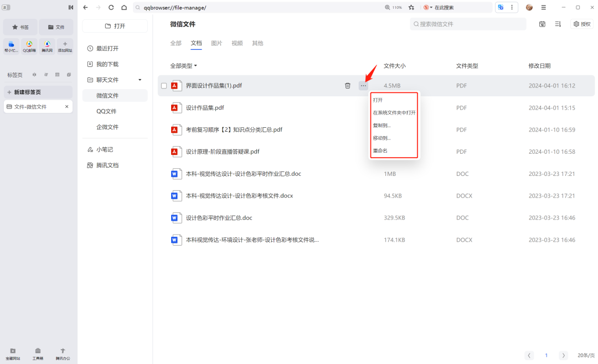Switch to the 图片 tab
The image size is (598, 364).
tap(216, 43)
